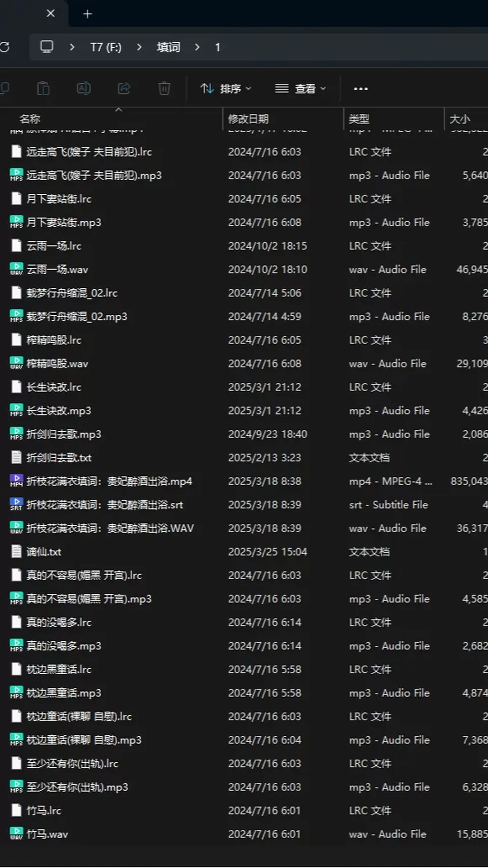Click the text document icon beside 谪仙.txt

(x=16, y=552)
